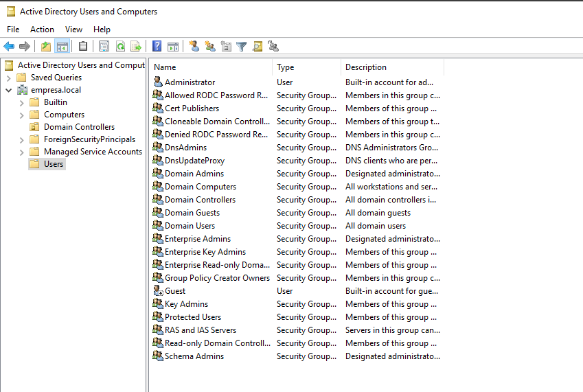583x392 pixels.
Task: Click 'All domain guests' description text
Action: (x=378, y=213)
